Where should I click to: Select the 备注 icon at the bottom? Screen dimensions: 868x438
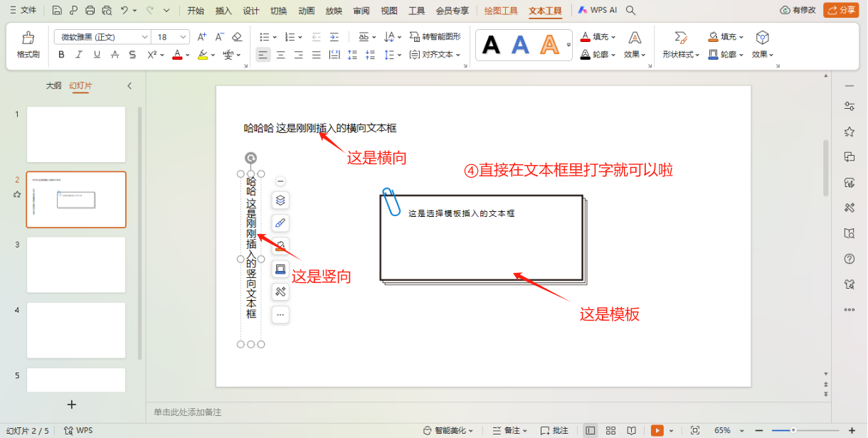click(x=508, y=430)
